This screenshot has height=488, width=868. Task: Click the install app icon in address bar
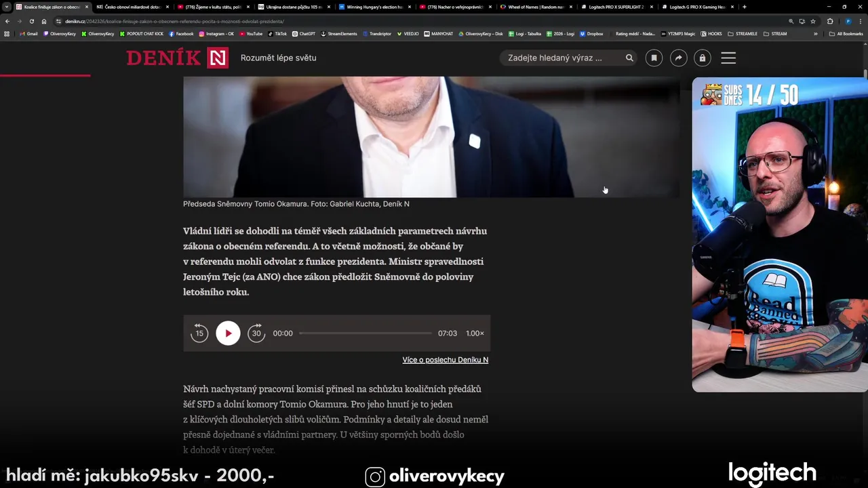(802, 21)
